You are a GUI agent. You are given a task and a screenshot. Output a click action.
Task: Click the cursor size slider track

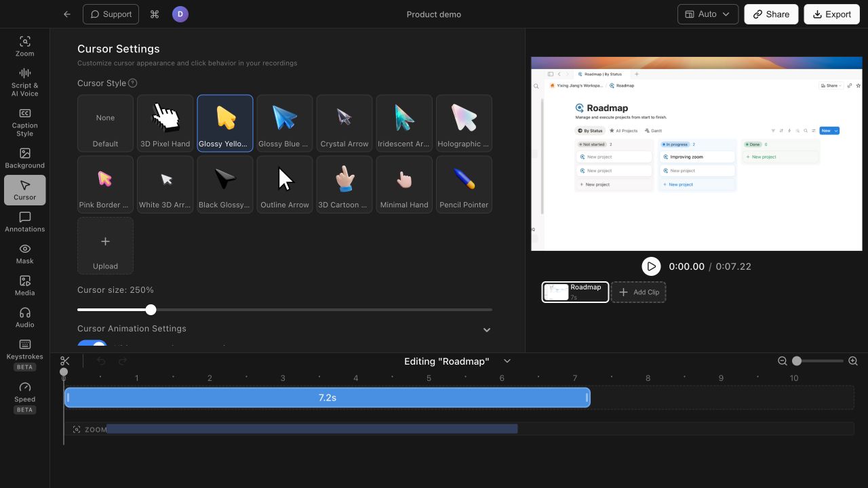click(285, 310)
